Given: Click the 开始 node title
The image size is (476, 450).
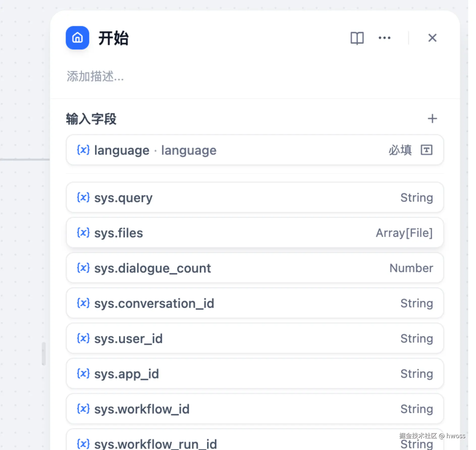Looking at the screenshot, I should tap(114, 38).
